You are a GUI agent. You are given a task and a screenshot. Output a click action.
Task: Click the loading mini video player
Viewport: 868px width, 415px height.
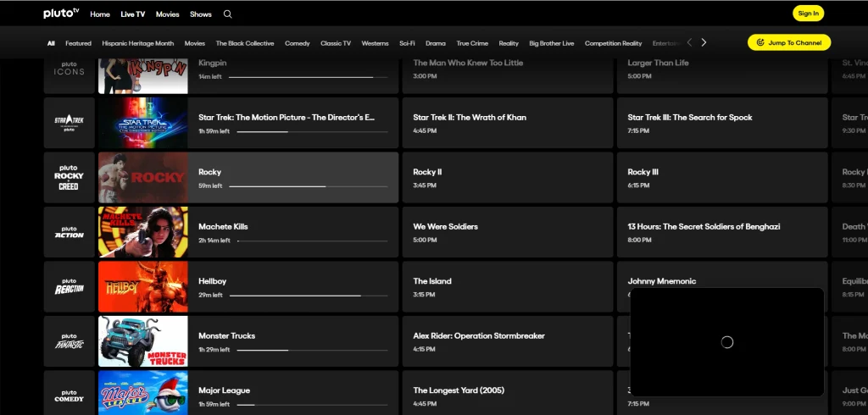726,342
